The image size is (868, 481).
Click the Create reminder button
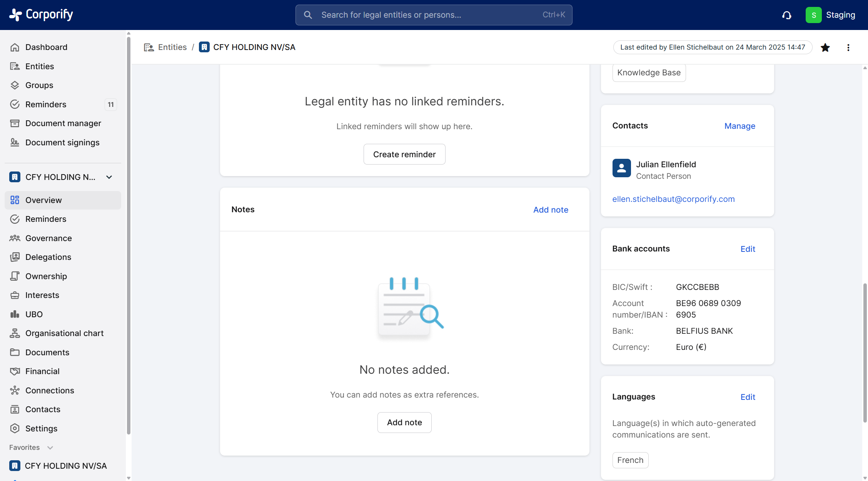[404, 154]
